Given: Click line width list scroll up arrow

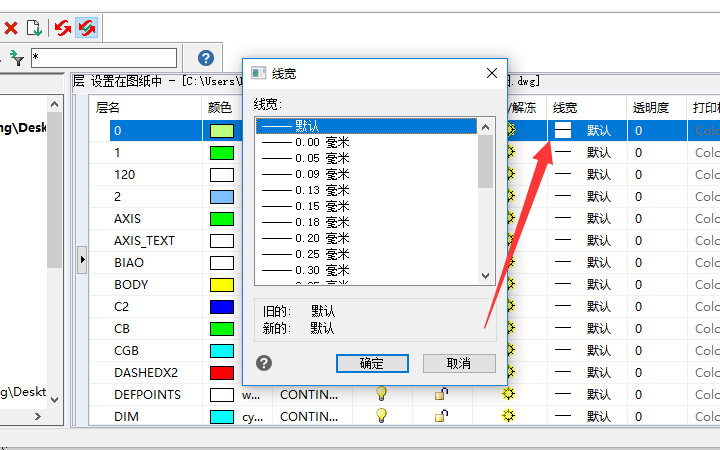Looking at the screenshot, I should click(x=485, y=127).
